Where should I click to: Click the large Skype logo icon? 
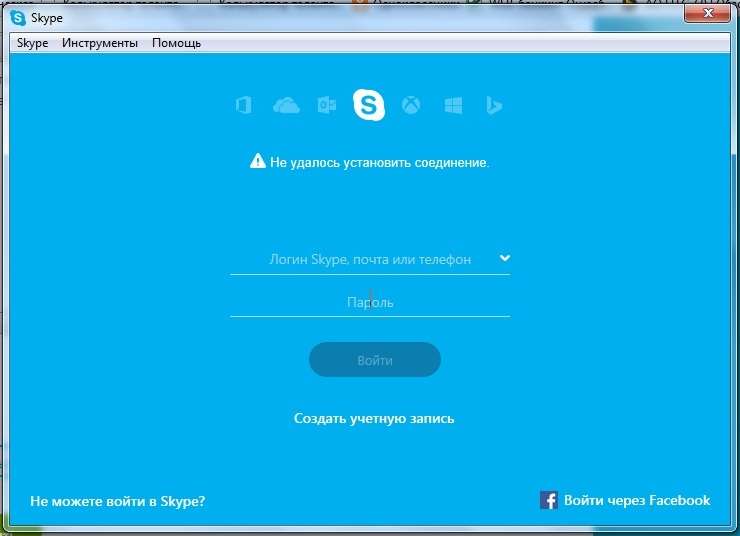pyautogui.click(x=369, y=105)
